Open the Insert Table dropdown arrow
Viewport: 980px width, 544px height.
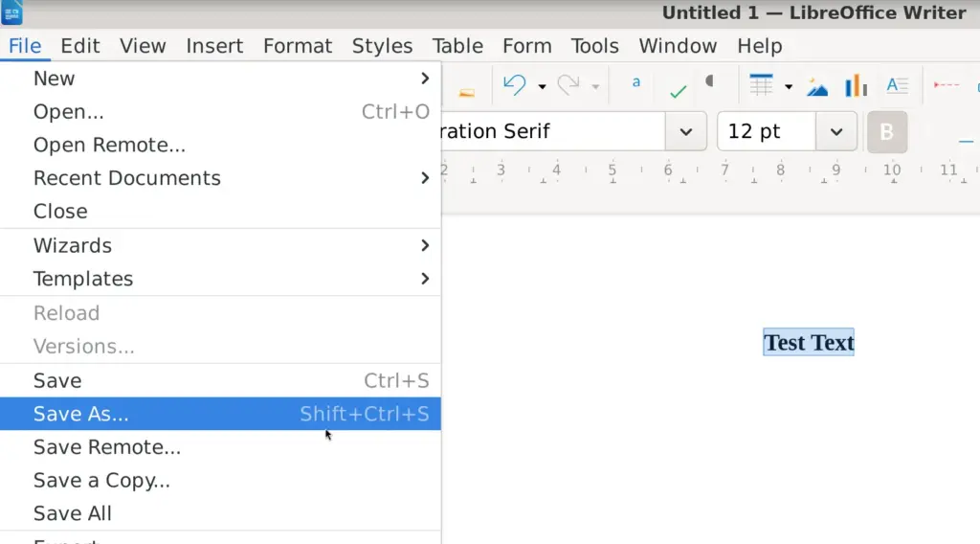789,86
